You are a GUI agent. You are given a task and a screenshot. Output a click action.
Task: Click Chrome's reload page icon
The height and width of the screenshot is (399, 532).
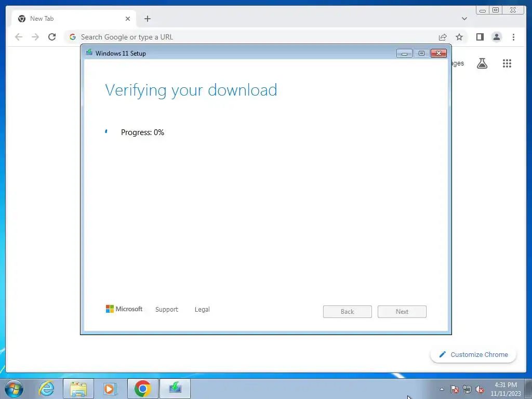tap(52, 37)
